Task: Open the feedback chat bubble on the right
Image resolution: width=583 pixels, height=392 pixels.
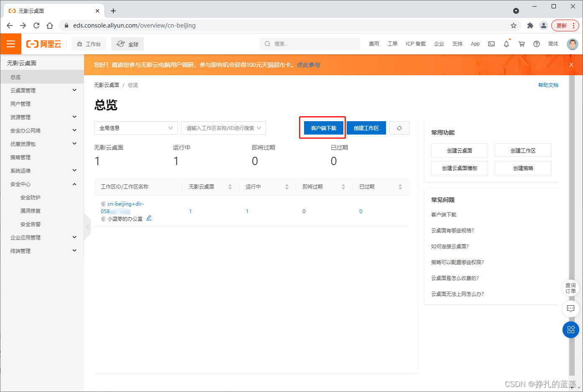Action: [x=570, y=309]
